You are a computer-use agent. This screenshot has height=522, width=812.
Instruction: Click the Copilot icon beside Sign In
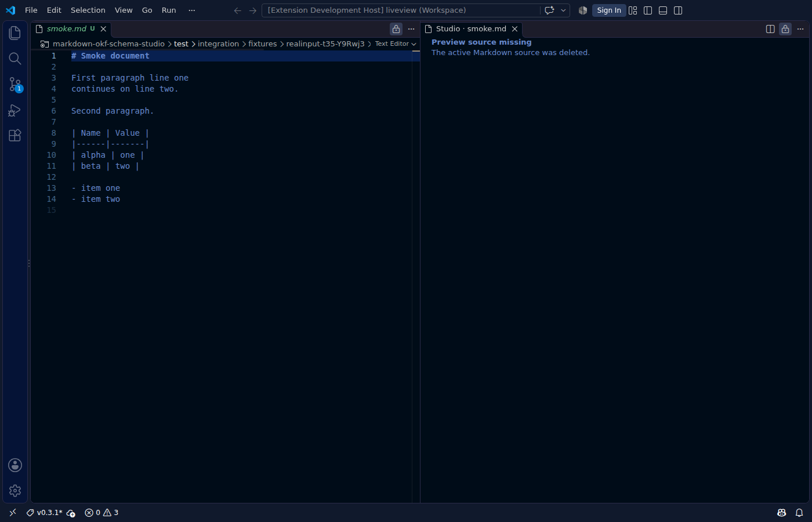(x=583, y=10)
